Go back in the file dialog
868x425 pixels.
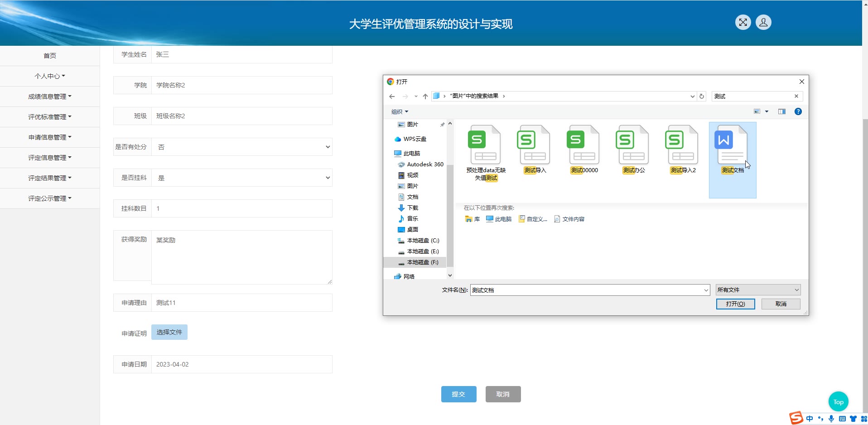pyautogui.click(x=392, y=96)
